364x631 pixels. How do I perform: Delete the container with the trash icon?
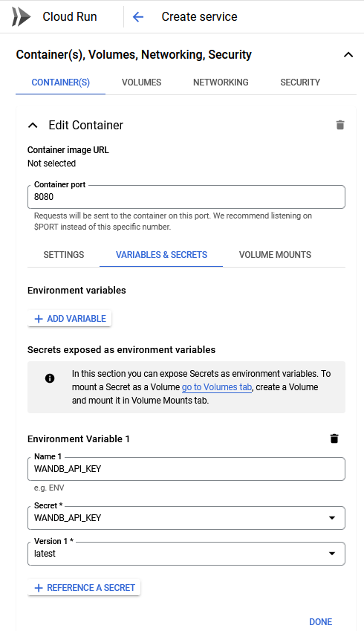click(340, 125)
